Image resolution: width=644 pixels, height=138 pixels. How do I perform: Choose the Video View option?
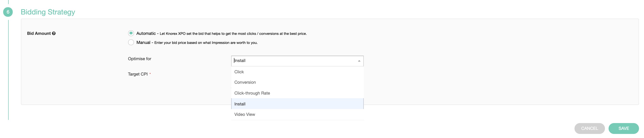(x=245, y=114)
